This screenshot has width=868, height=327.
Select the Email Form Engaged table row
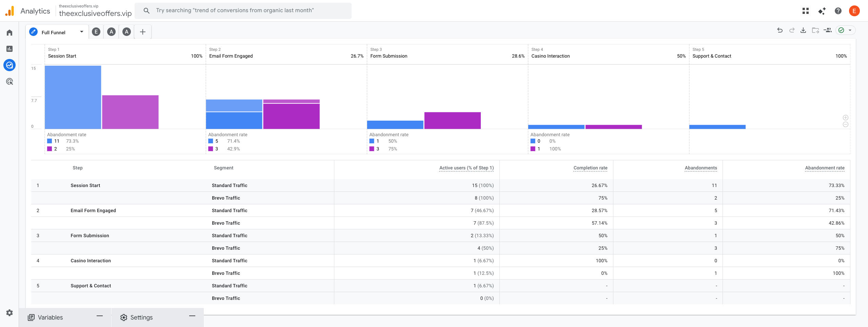440,210
